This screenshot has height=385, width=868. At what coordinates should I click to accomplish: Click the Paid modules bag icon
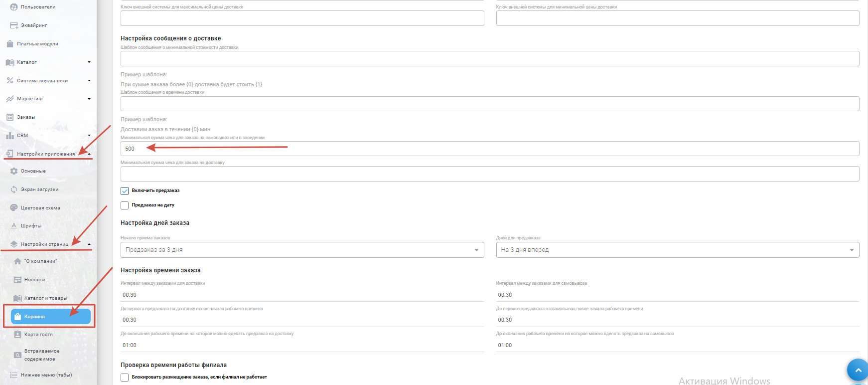(10, 44)
